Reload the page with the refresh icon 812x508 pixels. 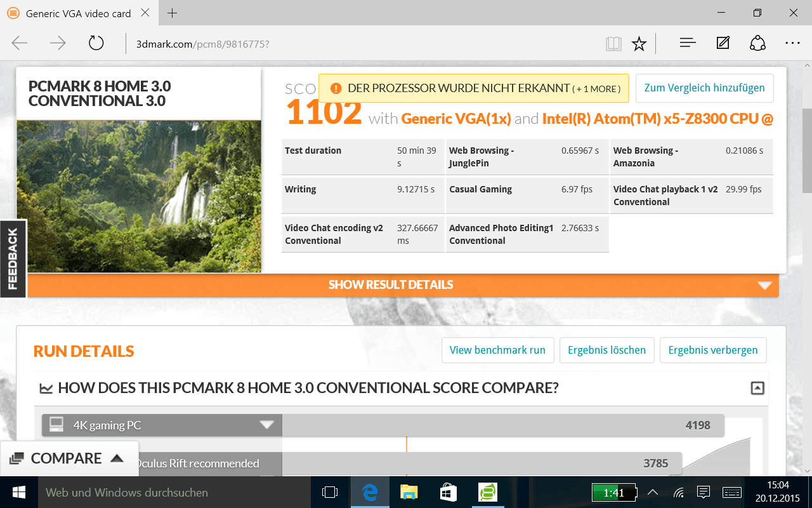click(96, 43)
